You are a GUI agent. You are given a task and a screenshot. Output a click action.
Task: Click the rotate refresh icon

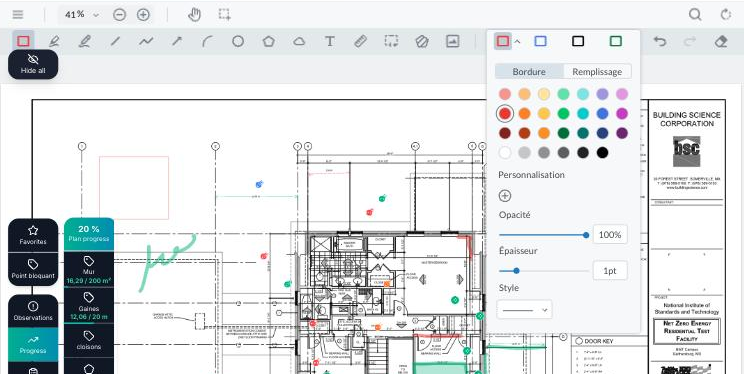click(x=726, y=15)
